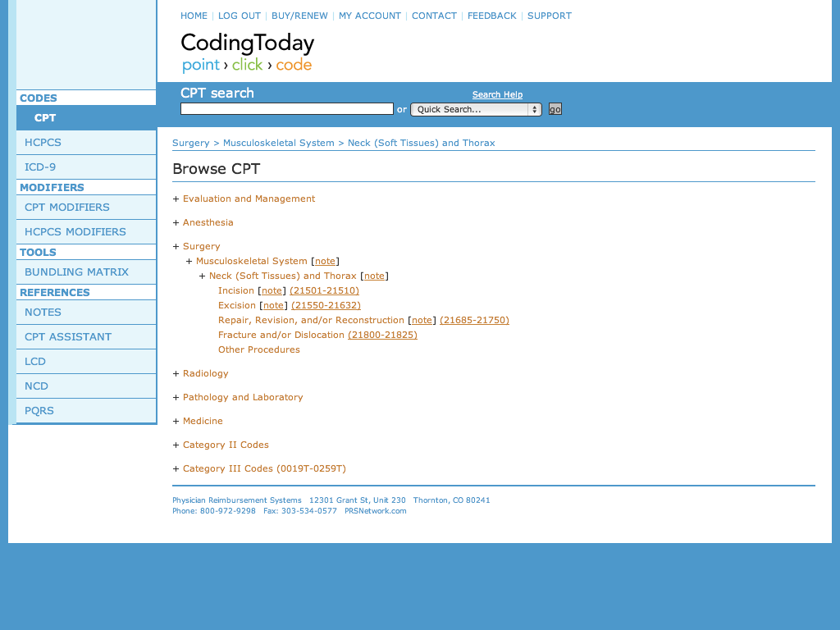Go to MY ACCOUNT
This screenshot has height=630, width=840.
click(370, 16)
